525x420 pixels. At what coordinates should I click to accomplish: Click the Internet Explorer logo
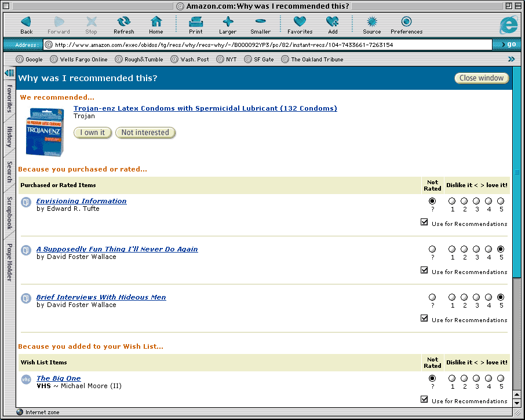[x=509, y=25]
